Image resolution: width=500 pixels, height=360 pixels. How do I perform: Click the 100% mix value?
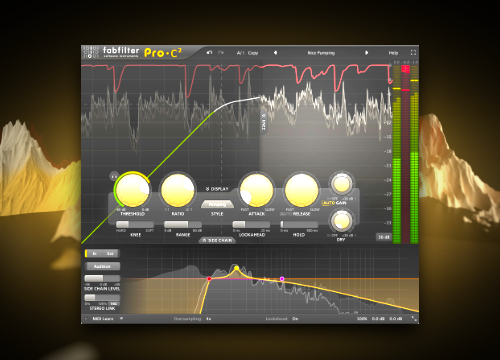coord(362,319)
